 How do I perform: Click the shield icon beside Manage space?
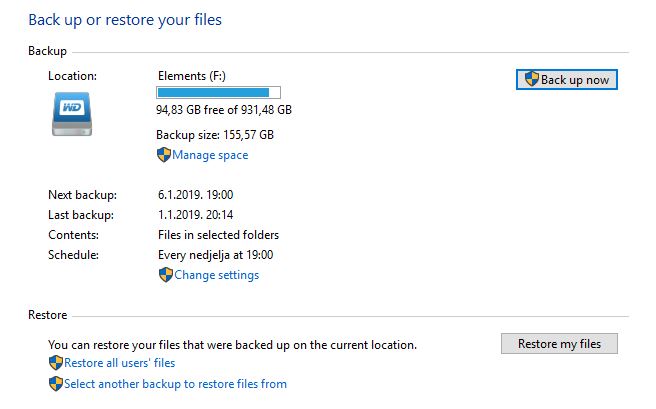pyautogui.click(x=164, y=155)
